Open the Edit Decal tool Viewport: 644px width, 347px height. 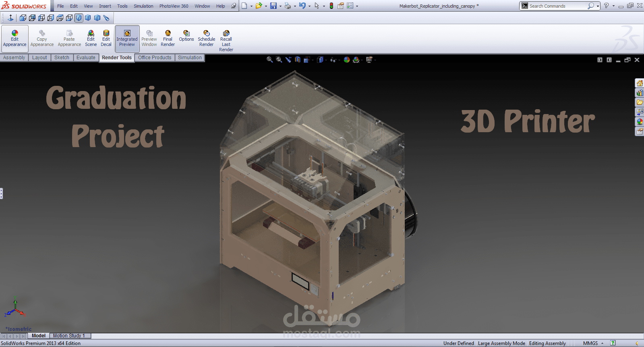pyautogui.click(x=106, y=39)
